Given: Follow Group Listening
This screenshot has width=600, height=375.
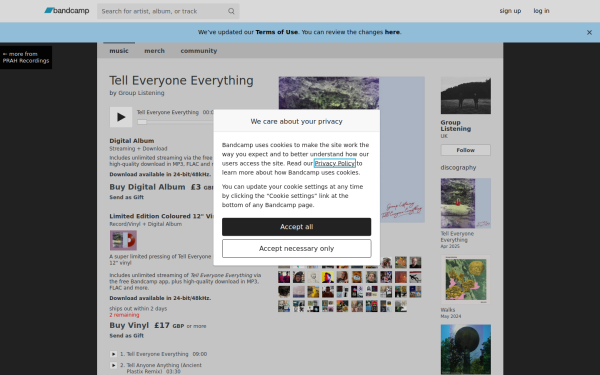Looking at the screenshot, I should pos(466,150).
